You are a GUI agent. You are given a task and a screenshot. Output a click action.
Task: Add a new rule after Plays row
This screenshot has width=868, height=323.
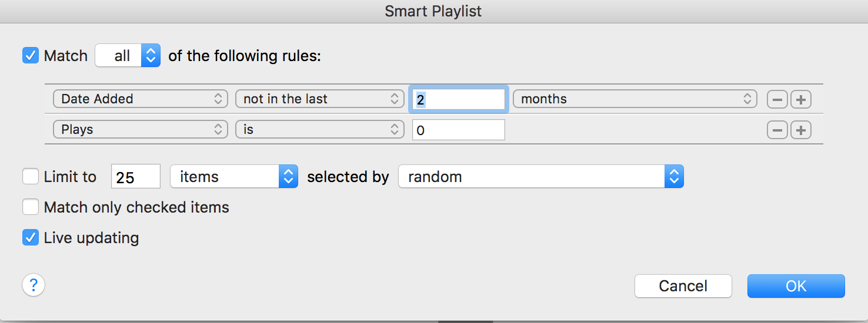[x=800, y=130]
